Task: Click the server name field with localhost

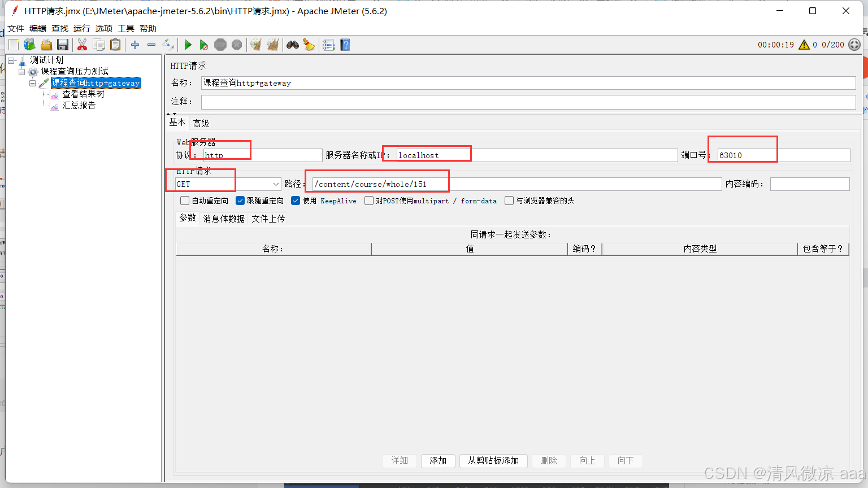Action: 537,155
